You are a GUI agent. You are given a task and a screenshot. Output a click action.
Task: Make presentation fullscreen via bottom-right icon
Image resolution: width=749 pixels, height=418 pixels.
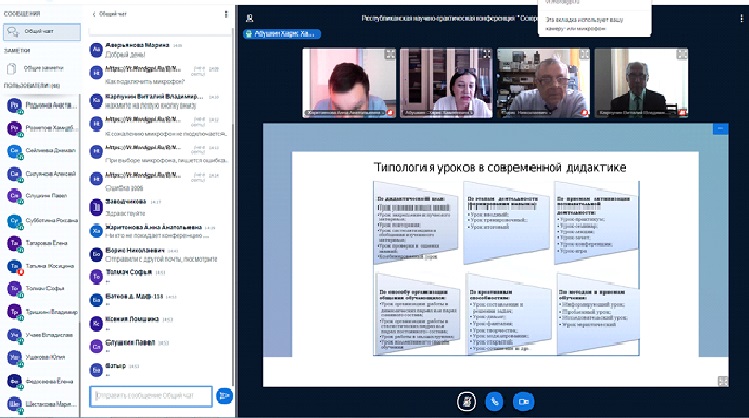point(722,380)
